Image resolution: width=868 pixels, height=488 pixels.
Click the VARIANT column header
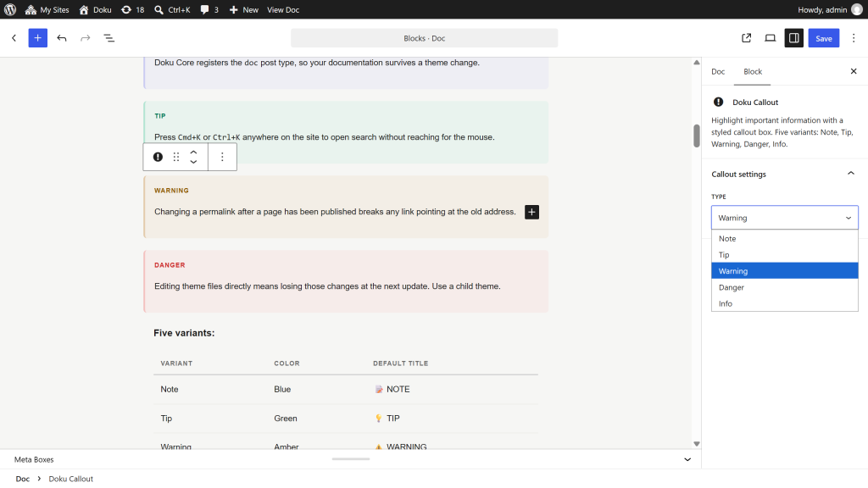(176, 363)
